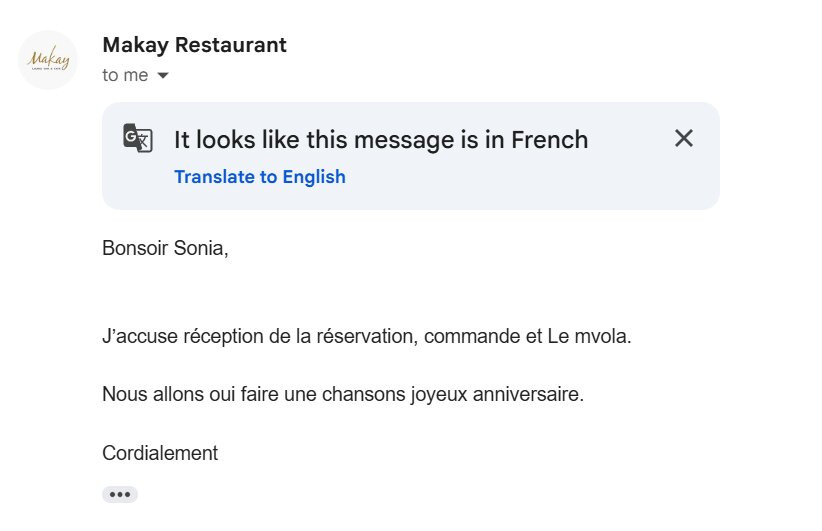The width and height of the screenshot is (822, 531).
Task: Click the "to me" recipient text
Action: (125, 76)
